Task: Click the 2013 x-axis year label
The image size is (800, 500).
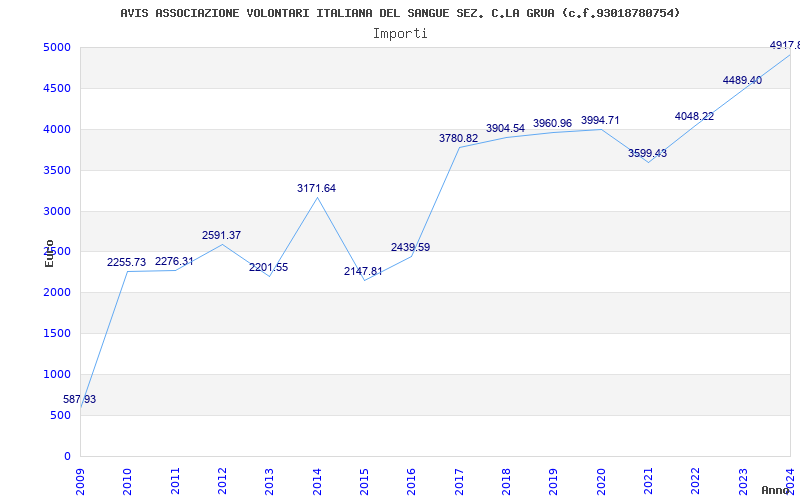Action: (269, 482)
